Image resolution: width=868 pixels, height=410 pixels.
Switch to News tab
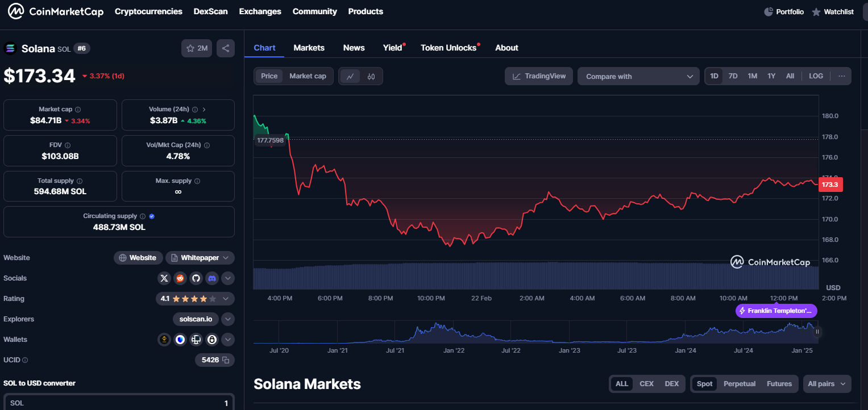coord(354,48)
